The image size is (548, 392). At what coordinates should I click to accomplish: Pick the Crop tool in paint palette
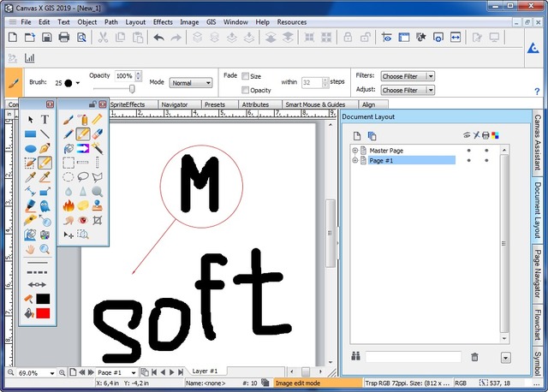(x=98, y=219)
